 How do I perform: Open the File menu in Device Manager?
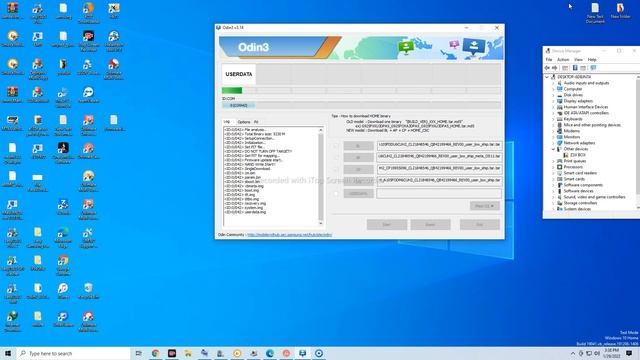coord(549,60)
